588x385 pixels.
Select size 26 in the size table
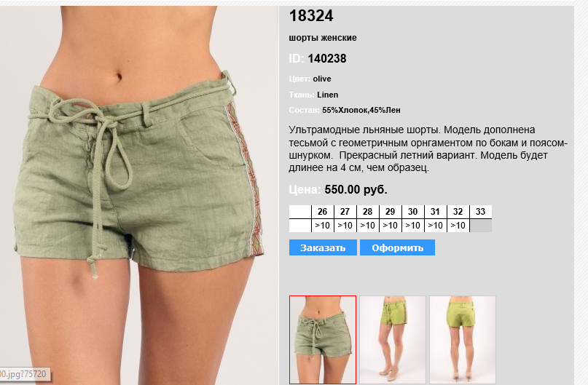click(323, 212)
